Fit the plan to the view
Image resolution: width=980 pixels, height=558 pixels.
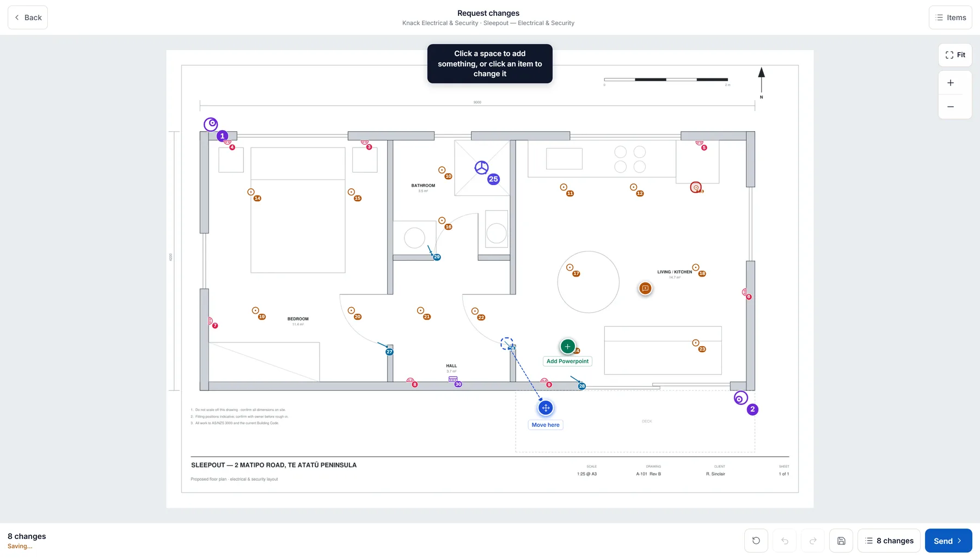point(955,55)
